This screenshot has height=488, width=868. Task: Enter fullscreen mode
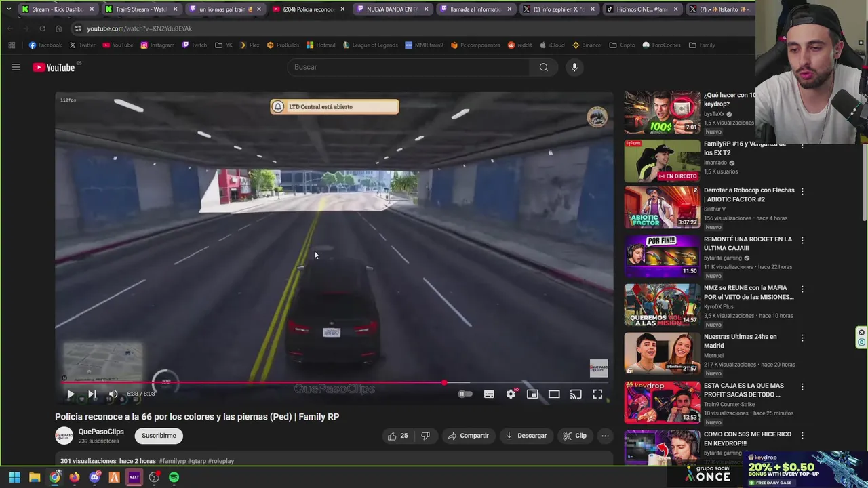click(x=597, y=394)
